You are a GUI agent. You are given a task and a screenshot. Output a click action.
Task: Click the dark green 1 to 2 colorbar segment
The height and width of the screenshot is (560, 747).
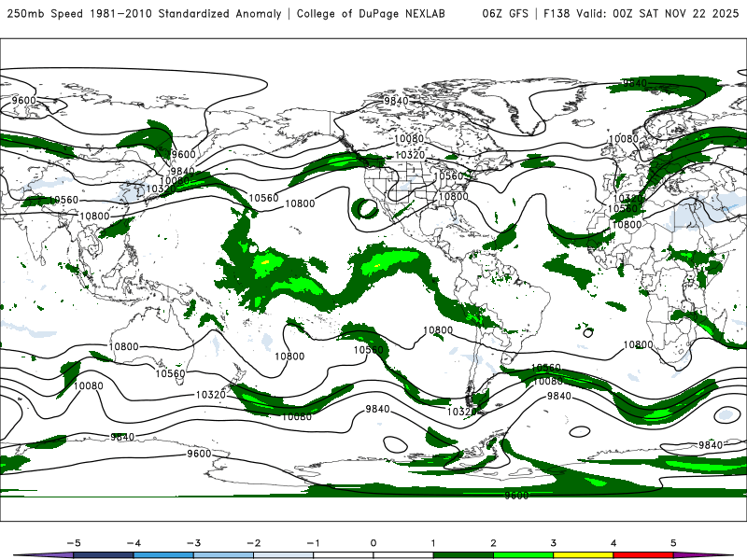coord(463,555)
